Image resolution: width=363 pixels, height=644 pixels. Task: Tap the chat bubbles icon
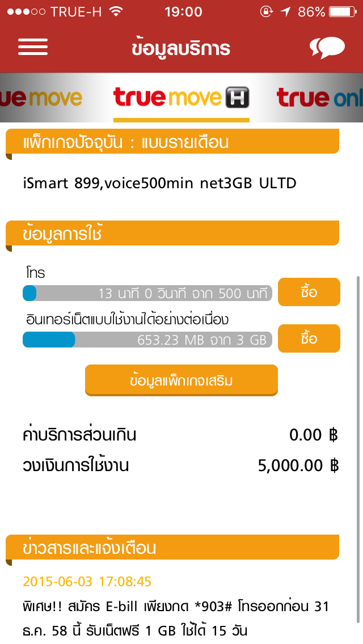[x=327, y=48]
